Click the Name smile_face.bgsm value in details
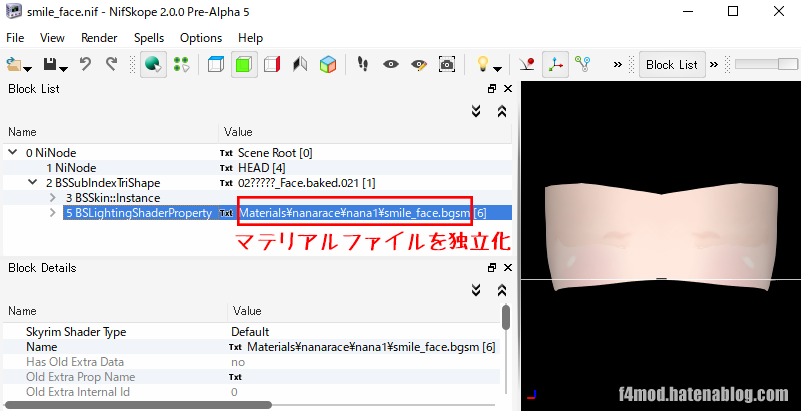This screenshot has height=411, width=801. click(371, 347)
